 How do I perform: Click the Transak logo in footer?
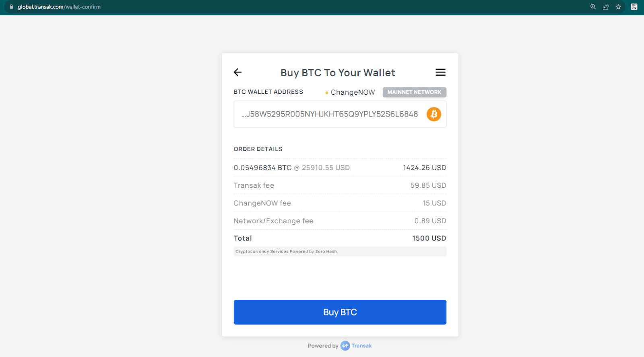(x=345, y=346)
